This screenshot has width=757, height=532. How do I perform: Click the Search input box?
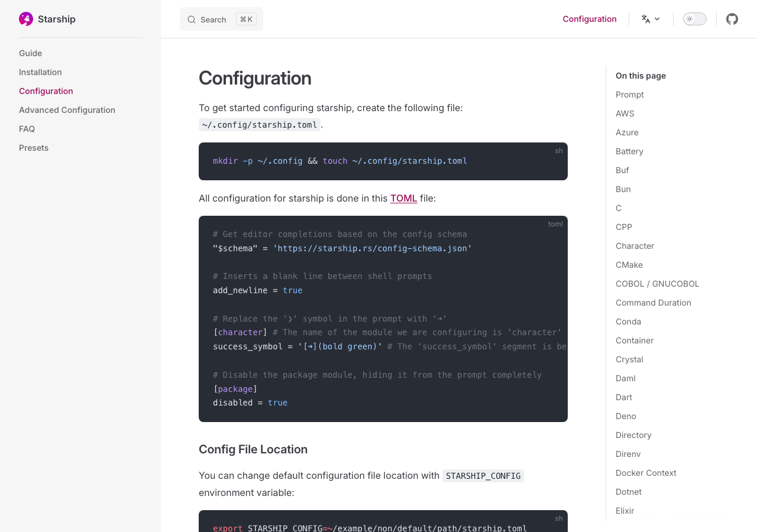click(x=221, y=19)
